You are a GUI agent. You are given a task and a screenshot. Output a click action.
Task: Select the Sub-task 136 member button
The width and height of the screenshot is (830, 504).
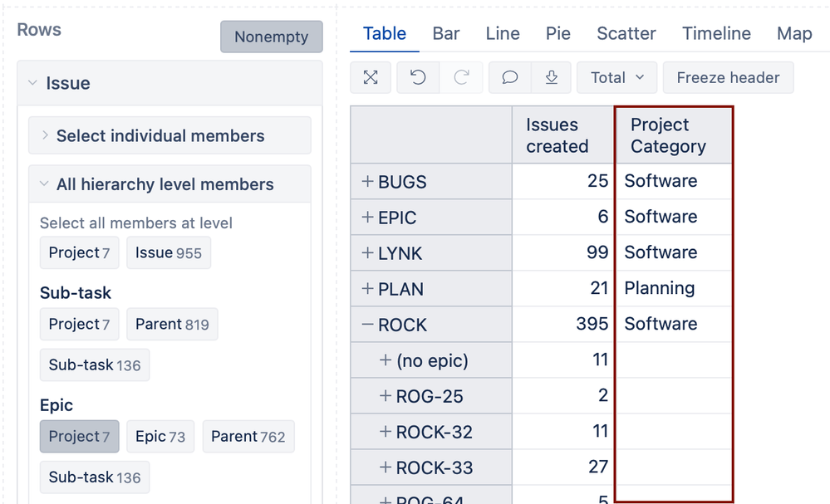click(x=95, y=365)
